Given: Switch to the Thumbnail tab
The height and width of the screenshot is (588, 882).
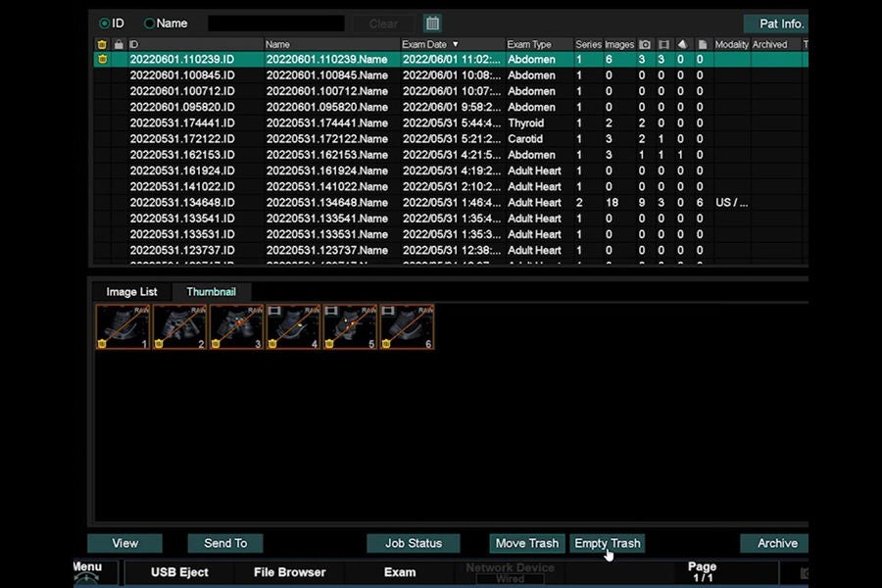Looking at the screenshot, I should click(x=211, y=291).
